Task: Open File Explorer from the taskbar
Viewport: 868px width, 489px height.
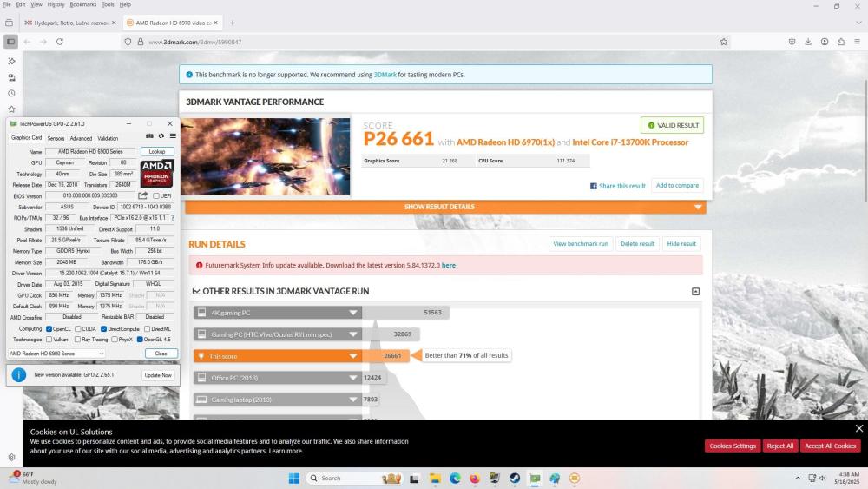Action: point(435,479)
